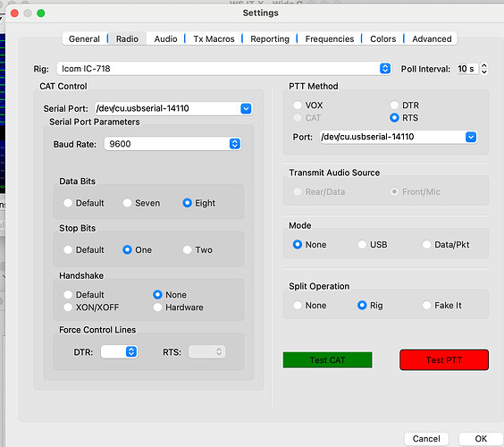Open the Frequencies tab
Screen dimensions: 504x447
pyautogui.click(x=330, y=39)
